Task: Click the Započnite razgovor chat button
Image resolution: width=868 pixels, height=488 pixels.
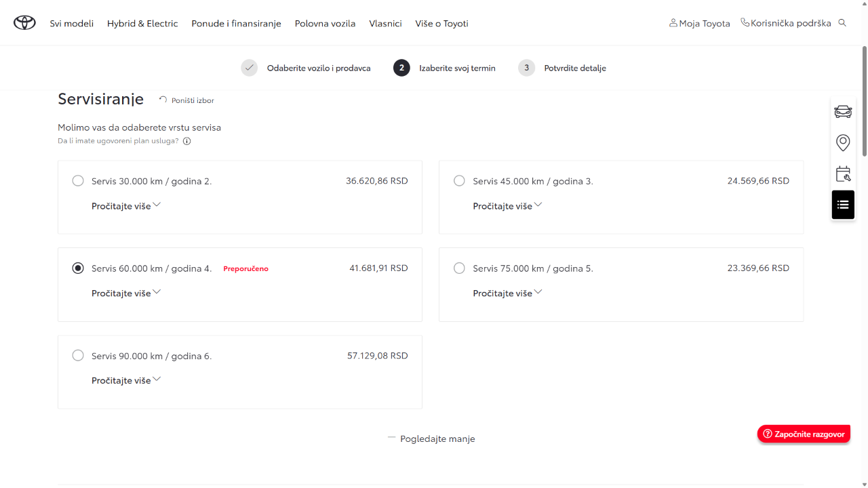Action: point(804,434)
